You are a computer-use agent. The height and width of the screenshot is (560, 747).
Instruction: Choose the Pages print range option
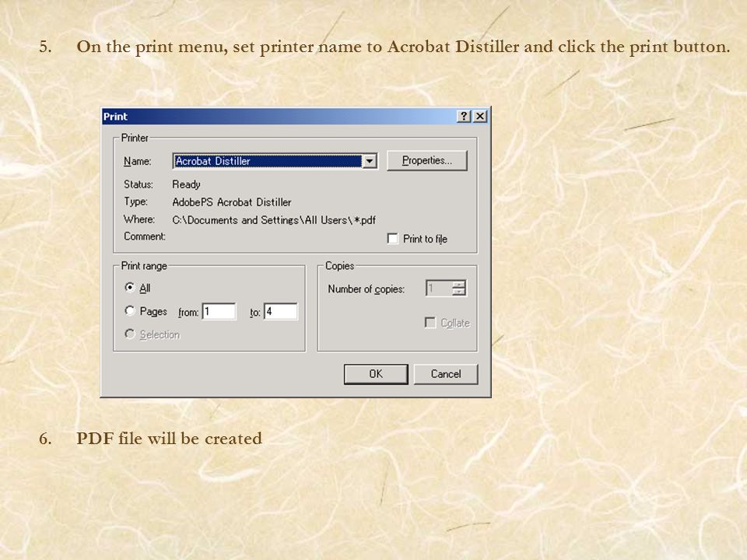point(130,311)
